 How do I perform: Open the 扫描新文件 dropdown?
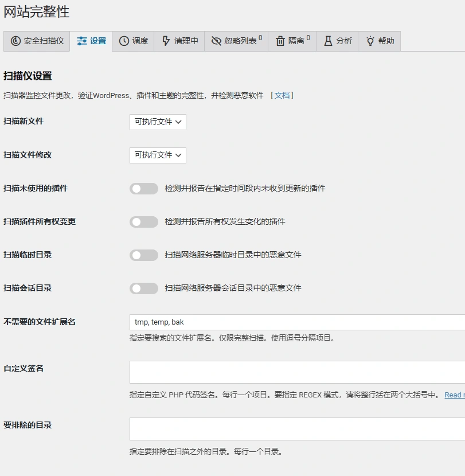tap(158, 122)
